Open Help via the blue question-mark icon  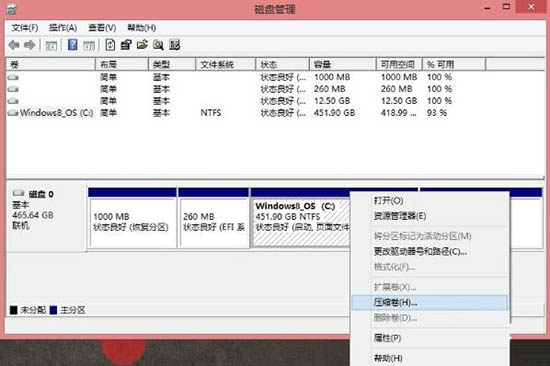pyautogui.click(x=73, y=45)
